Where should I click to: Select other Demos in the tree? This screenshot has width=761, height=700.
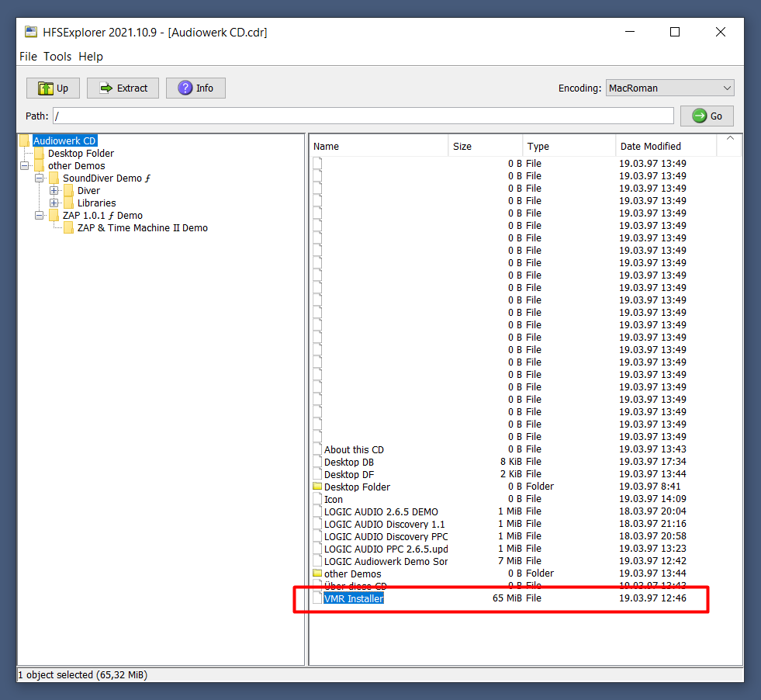[76, 165]
